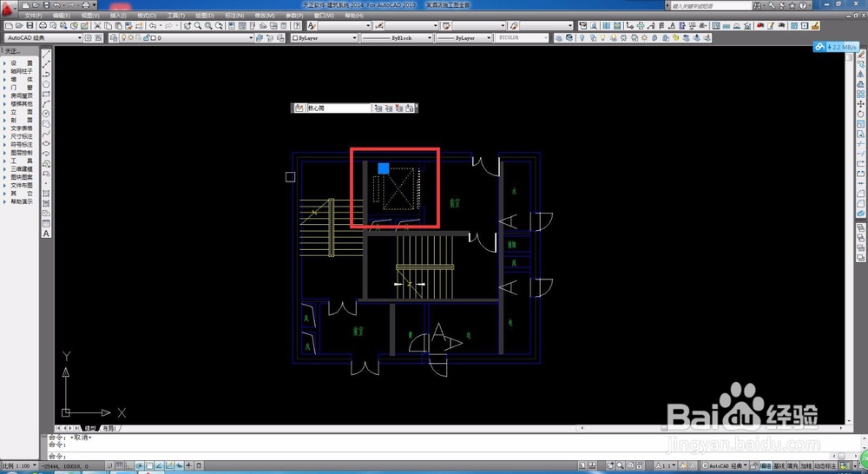Click the Open file icon in the standard toolbar
Screen dimensions: 868x474
click(19, 26)
